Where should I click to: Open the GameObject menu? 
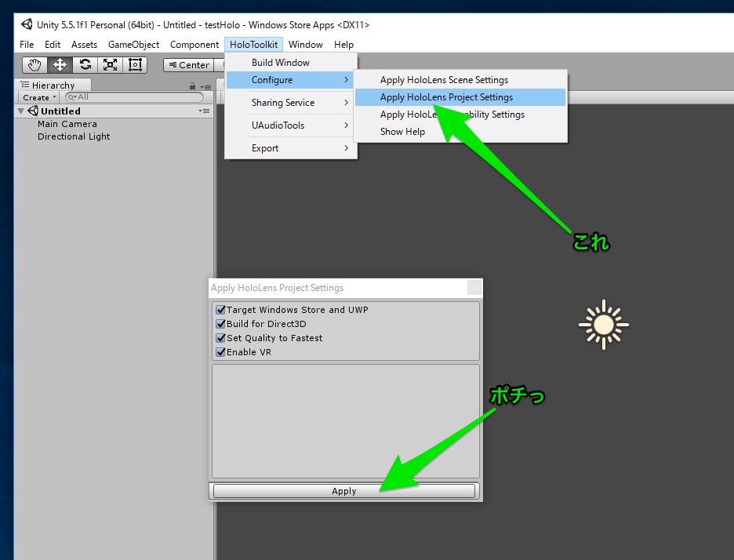coord(133,45)
